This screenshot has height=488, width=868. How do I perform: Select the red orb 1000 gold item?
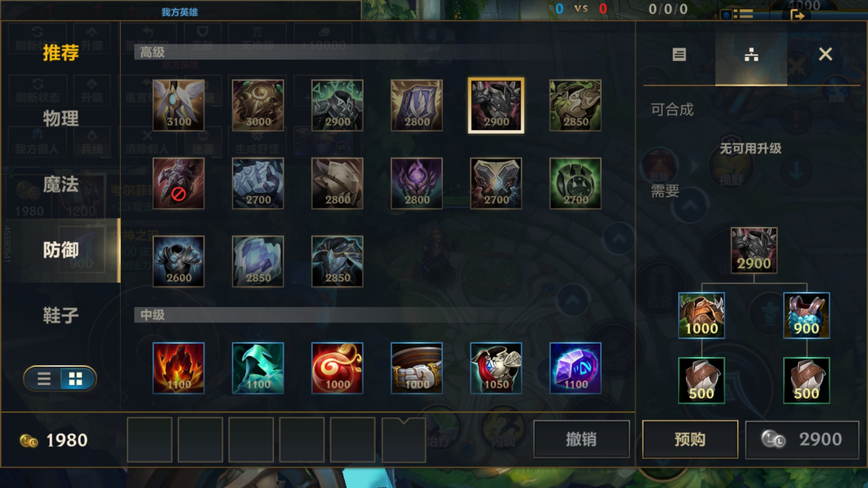[x=337, y=368]
